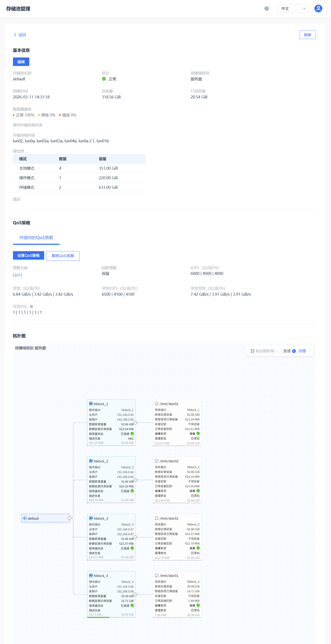Screen dimensions: 331x644
Task: Click the /mnt/stor02 folder icon
Action: point(157,461)
